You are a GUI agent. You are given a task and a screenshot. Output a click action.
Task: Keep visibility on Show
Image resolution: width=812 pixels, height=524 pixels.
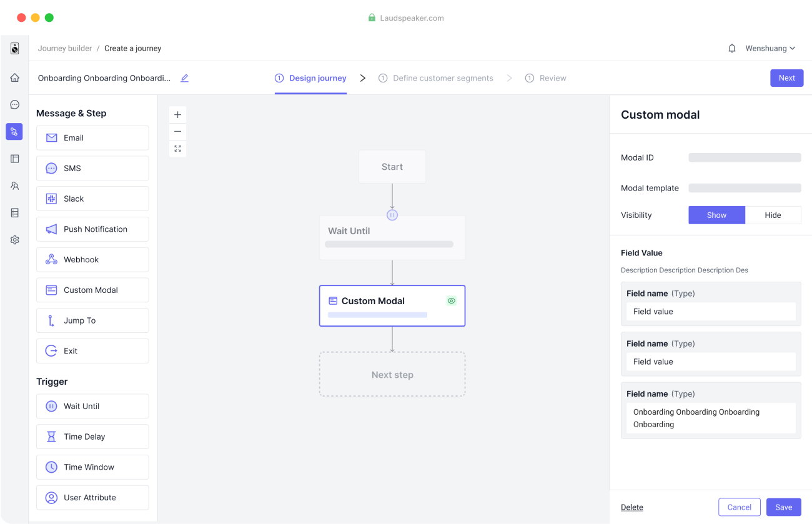click(716, 215)
